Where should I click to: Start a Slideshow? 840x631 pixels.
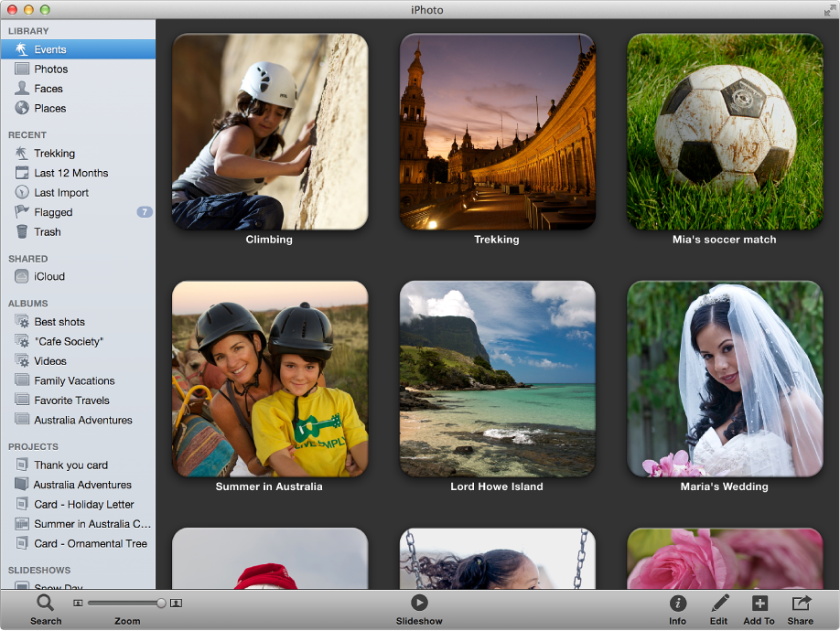click(419, 604)
